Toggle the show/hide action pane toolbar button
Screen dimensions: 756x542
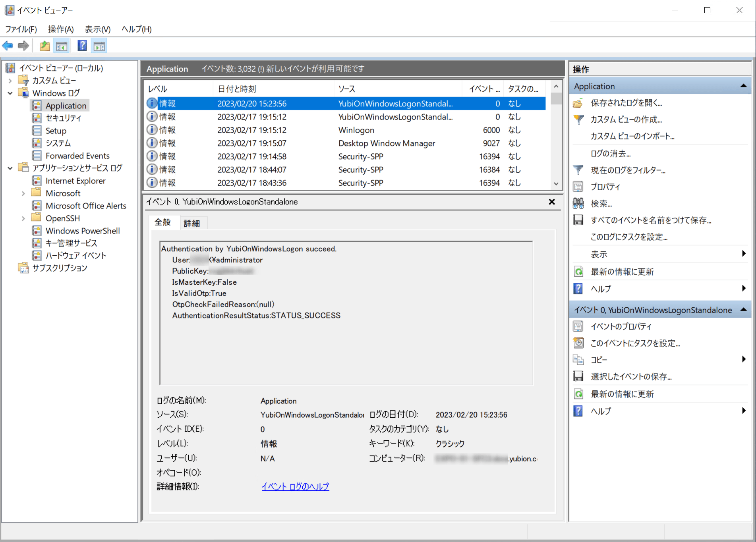pos(99,46)
